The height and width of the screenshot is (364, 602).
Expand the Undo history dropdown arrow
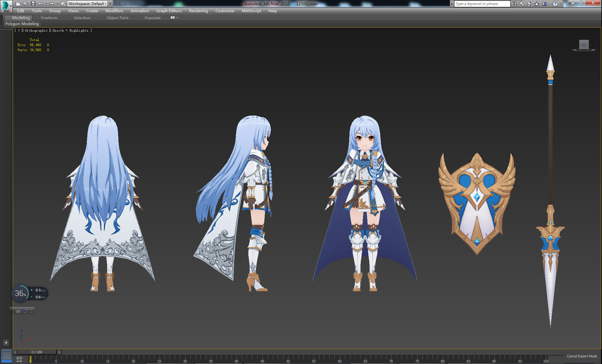tap(46, 4)
